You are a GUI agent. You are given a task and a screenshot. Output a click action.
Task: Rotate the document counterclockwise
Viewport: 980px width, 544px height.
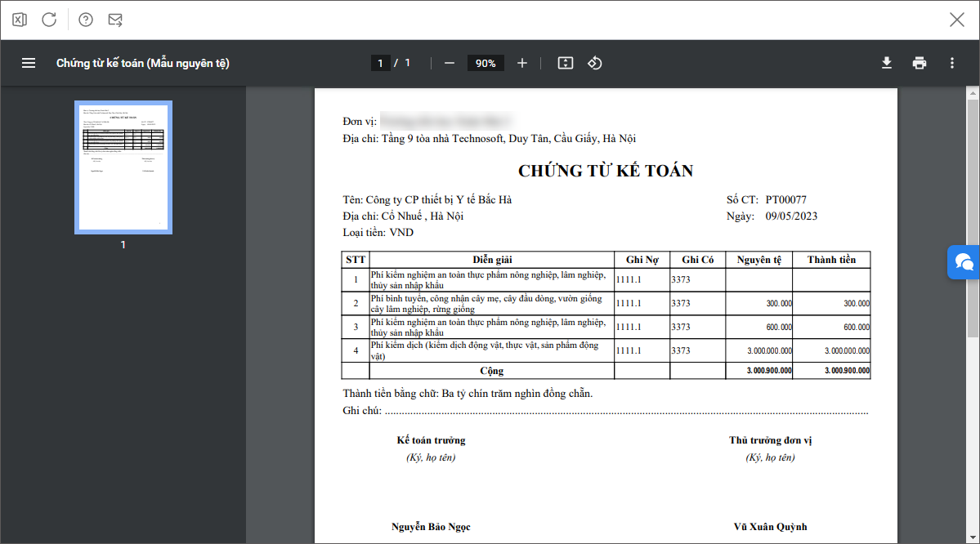[594, 63]
